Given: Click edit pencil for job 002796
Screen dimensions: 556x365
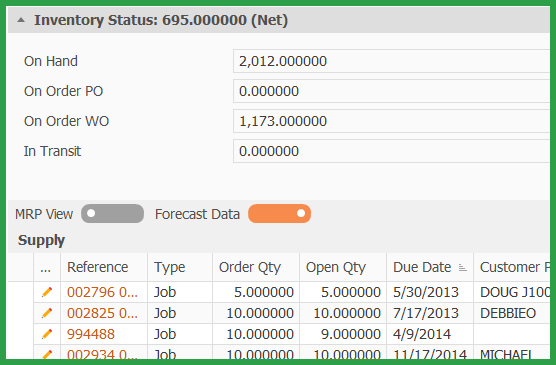Looking at the screenshot, I should pos(47,292).
